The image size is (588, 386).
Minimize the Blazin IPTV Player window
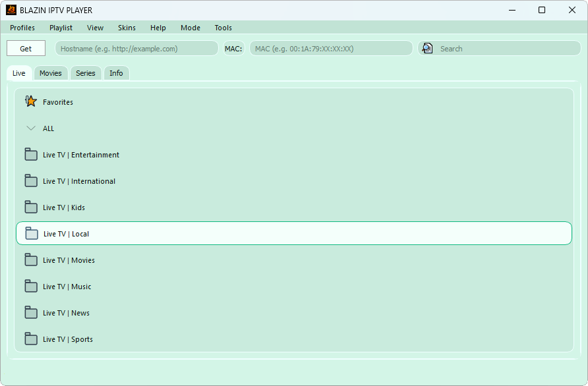click(x=512, y=10)
